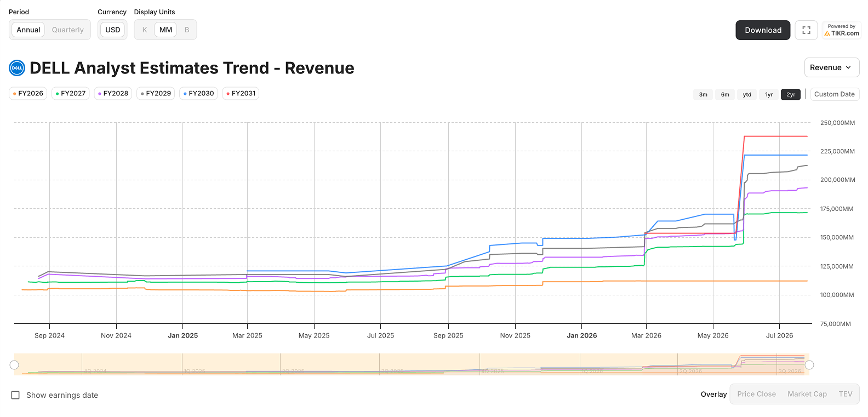Viewport: 868px width, 417px height.
Task: Click the chart title text
Action: coord(192,68)
